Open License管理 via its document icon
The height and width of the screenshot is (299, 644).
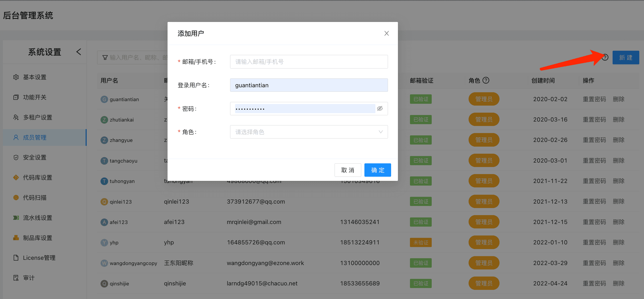15,257
